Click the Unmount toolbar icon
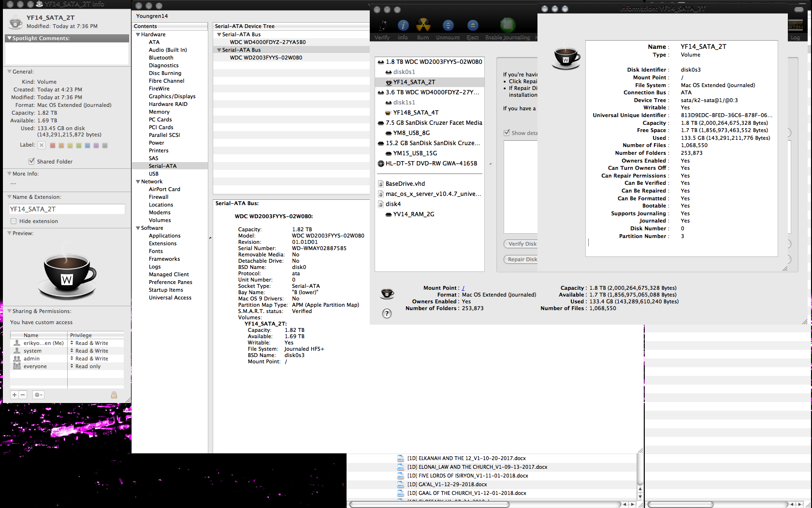The image size is (812, 508). tap(448, 25)
